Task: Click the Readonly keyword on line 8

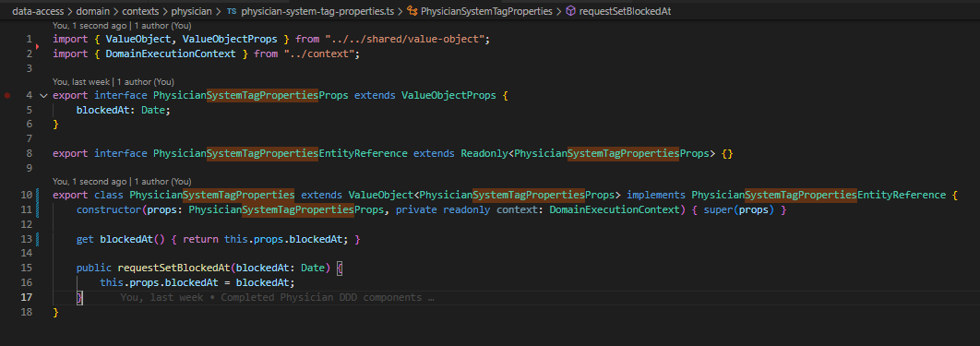Action: pyautogui.click(x=484, y=153)
